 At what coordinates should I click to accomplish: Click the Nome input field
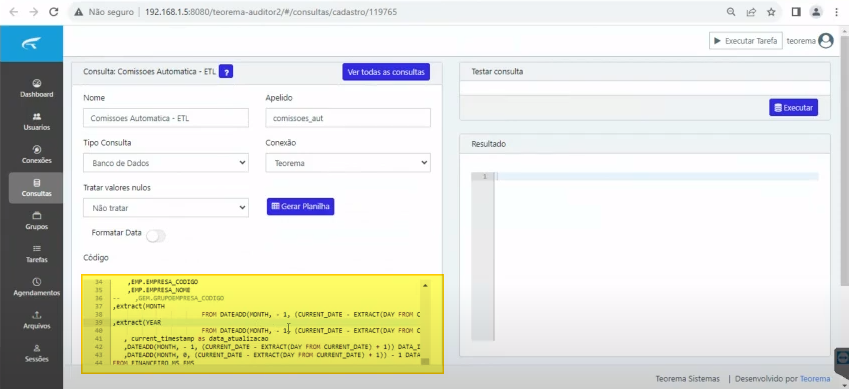pyautogui.click(x=166, y=118)
